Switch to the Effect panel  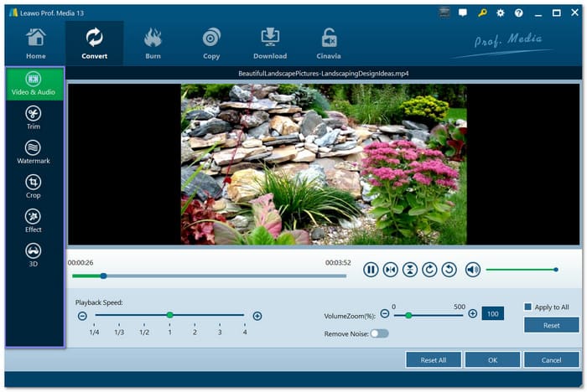[x=34, y=220]
